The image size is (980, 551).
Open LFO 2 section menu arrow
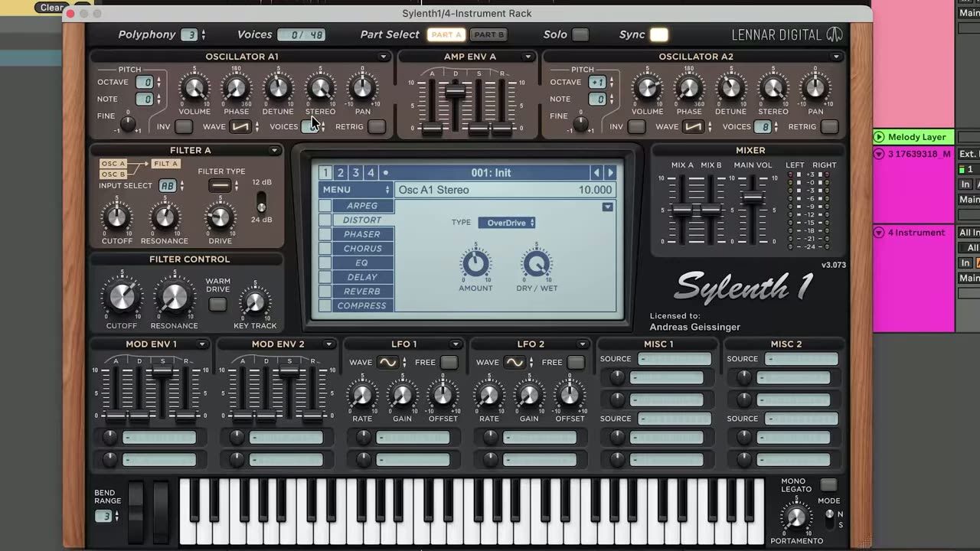click(583, 344)
